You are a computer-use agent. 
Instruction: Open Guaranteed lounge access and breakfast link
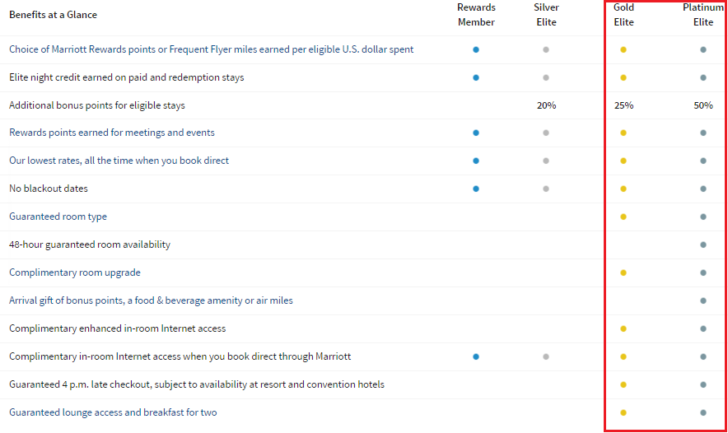(113, 412)
